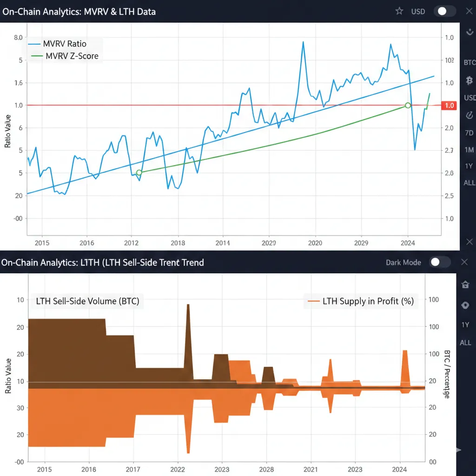476x476 pixels.
Task: Click the download icon atop the right sidebar
Action: 469,33
